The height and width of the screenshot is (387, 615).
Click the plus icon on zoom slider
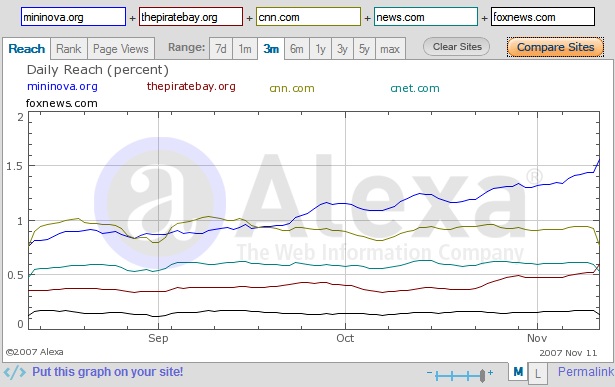point(490,372)
